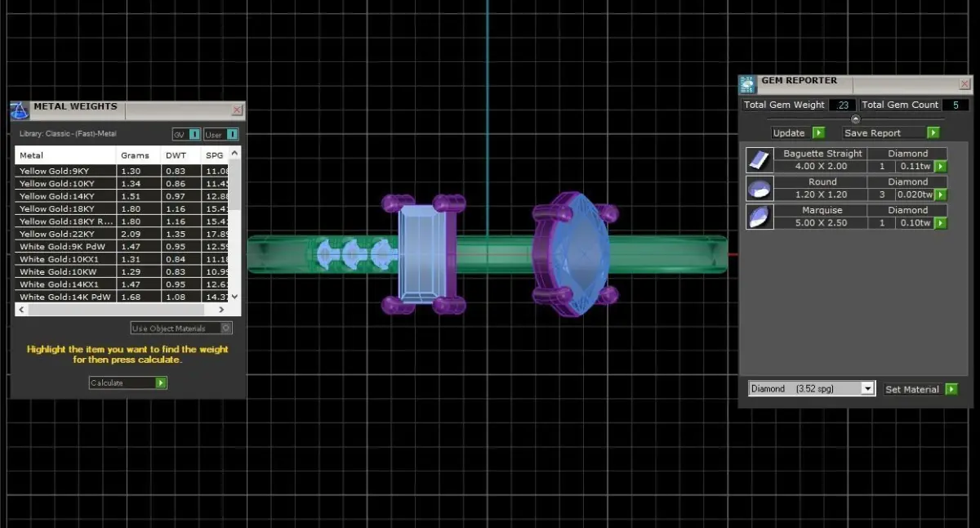Screen dimensions: 980x528
Task: Click the Metal Weights panel cone icon
Action: coord(20,111)
